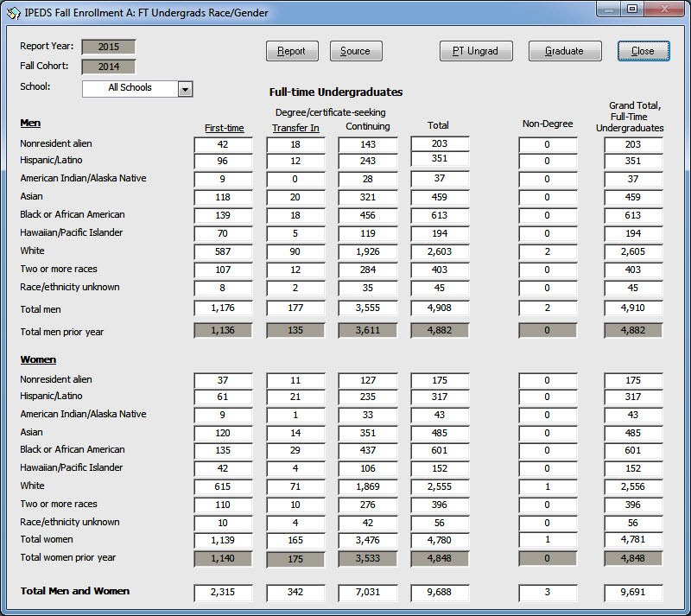
Task: Click Men Nonresident alien Total field
Action: (440, 143)
